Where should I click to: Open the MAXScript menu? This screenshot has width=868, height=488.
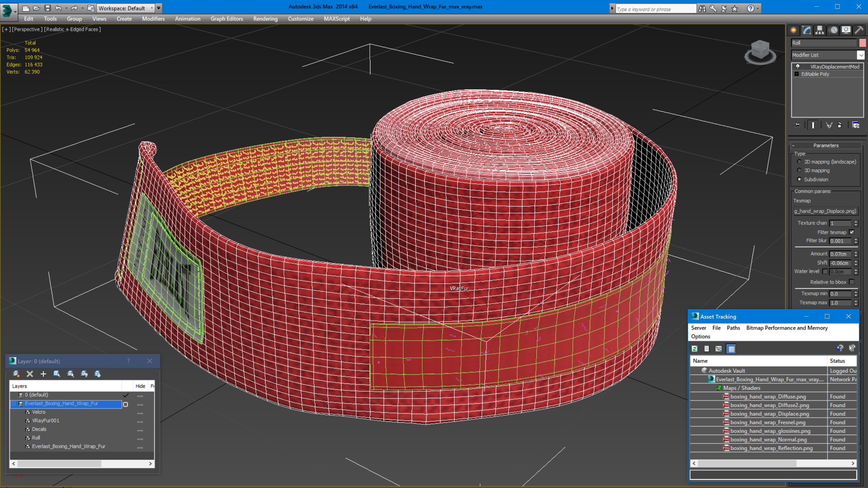336,19
